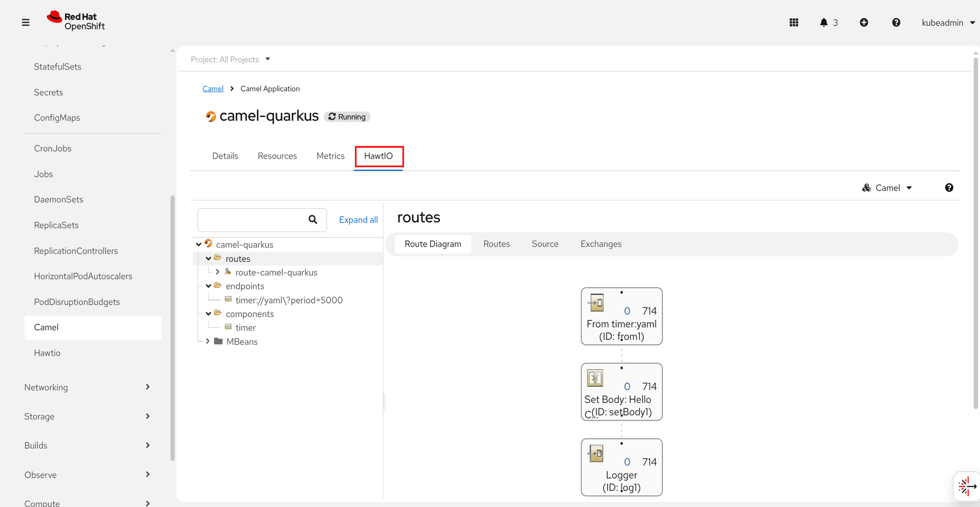This screenshot has height=507, width=980.
Task: Open the header help question mark icon
Action: click(896, 22)
